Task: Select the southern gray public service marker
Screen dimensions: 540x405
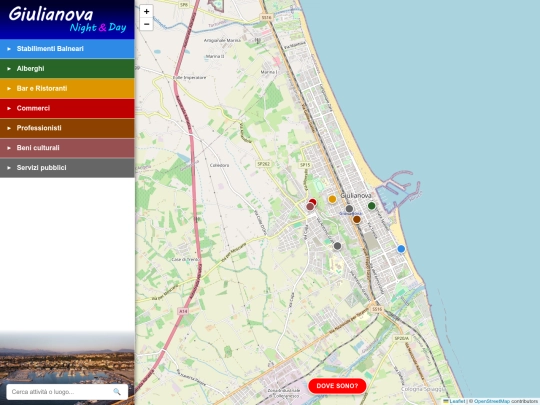Action: point(338,246)
